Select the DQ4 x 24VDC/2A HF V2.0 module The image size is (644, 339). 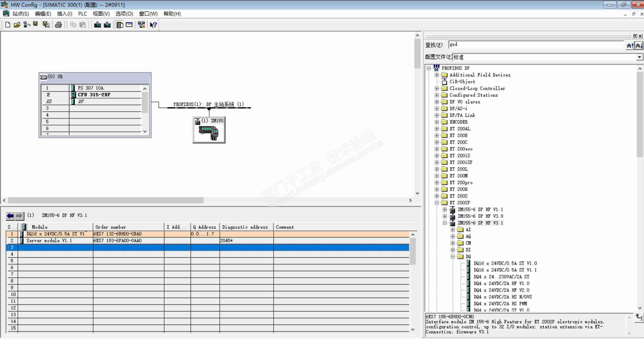tap(501, 290)
